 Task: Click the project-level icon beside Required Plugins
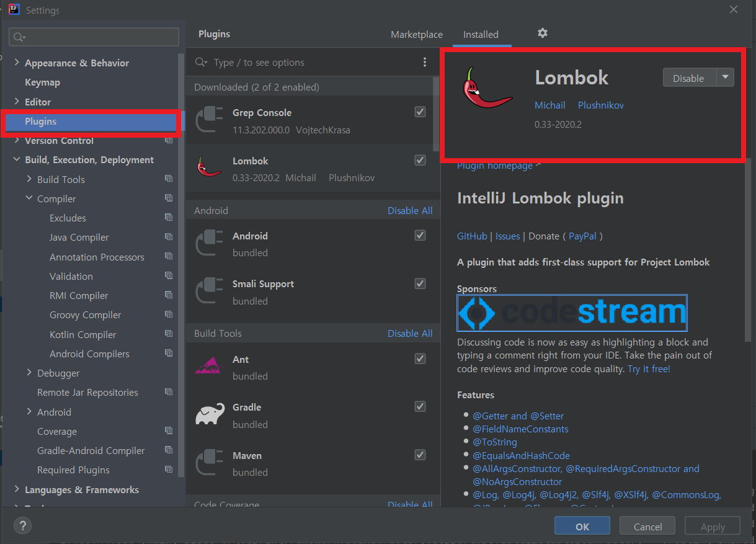(169, 470)
